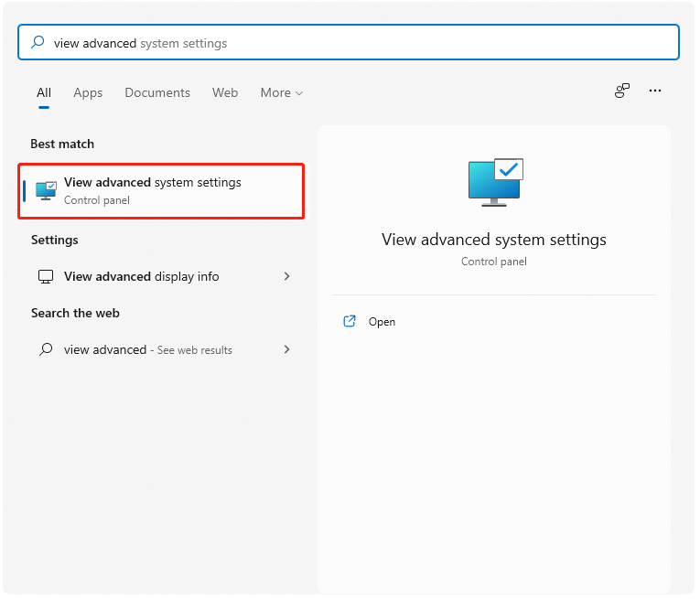Click View advanced system settings title in preview pane

click(x=494, y=240)
